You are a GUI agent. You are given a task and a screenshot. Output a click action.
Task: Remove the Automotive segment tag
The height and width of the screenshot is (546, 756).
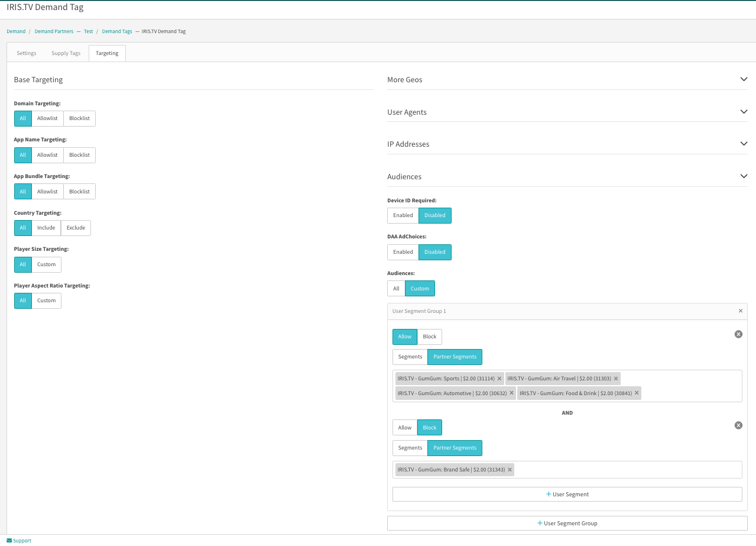pyautogui.click(x=511, y=393)
